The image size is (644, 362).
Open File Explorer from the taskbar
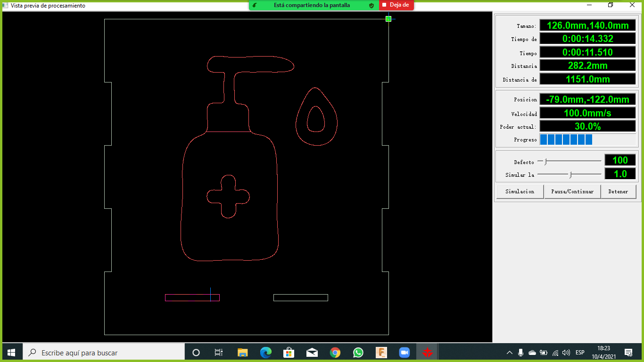tap(242, 353)
